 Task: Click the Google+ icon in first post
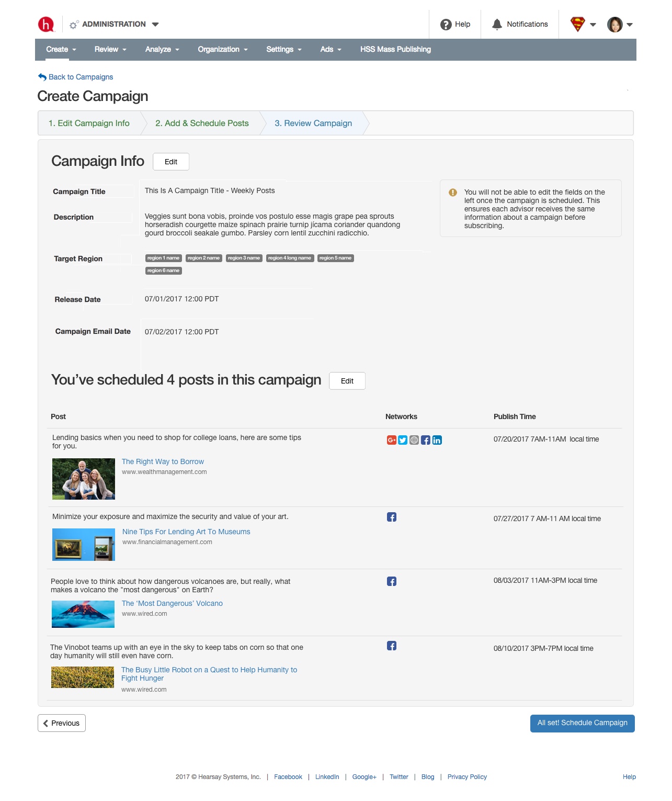coord(391,440)
